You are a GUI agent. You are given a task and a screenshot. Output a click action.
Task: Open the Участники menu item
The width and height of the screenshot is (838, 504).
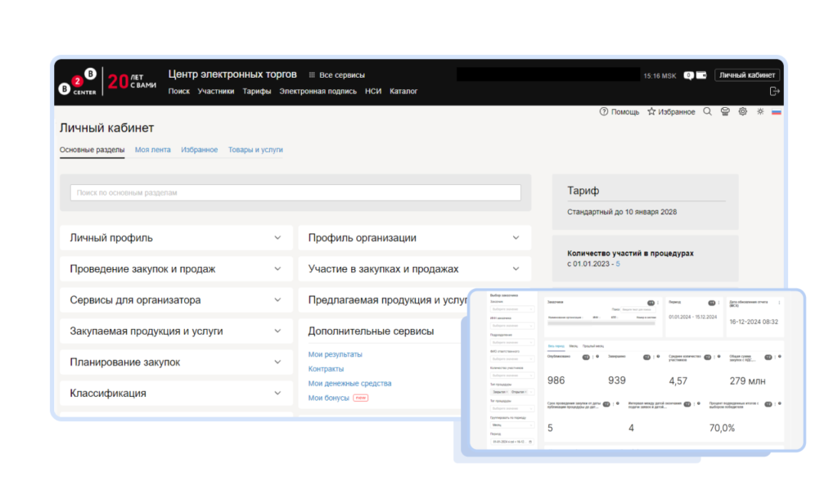coord(216,92)
